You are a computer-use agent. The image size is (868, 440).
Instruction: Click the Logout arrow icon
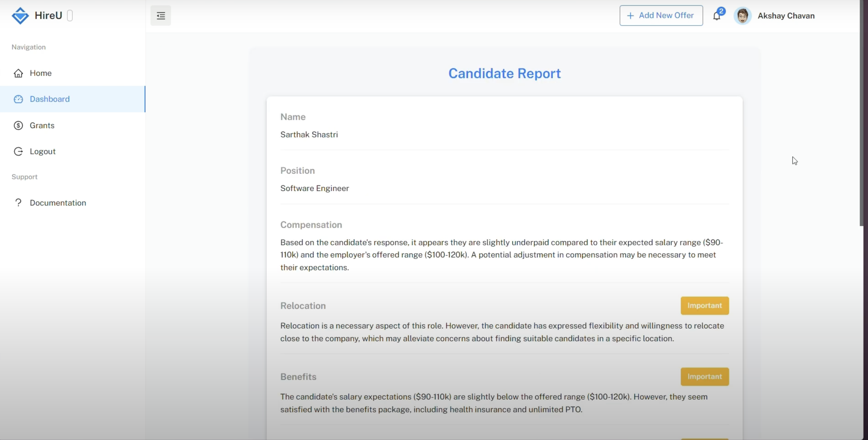[18, 151]
